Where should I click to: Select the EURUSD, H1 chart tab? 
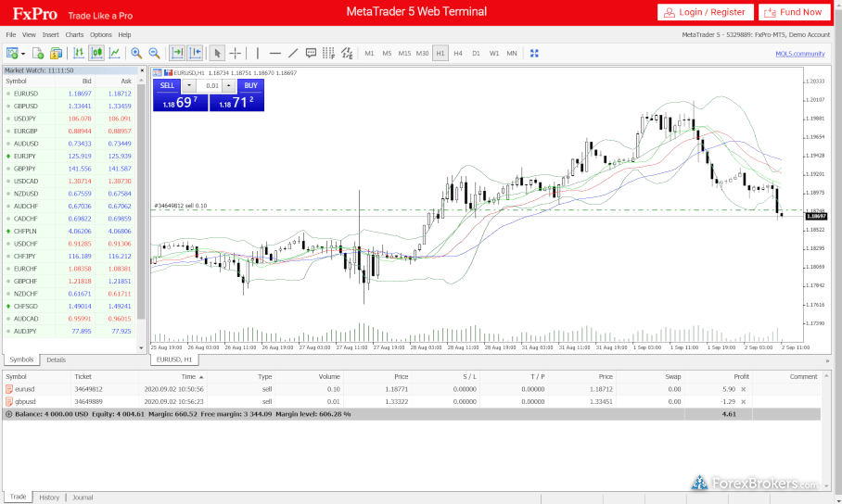point(174,359)
